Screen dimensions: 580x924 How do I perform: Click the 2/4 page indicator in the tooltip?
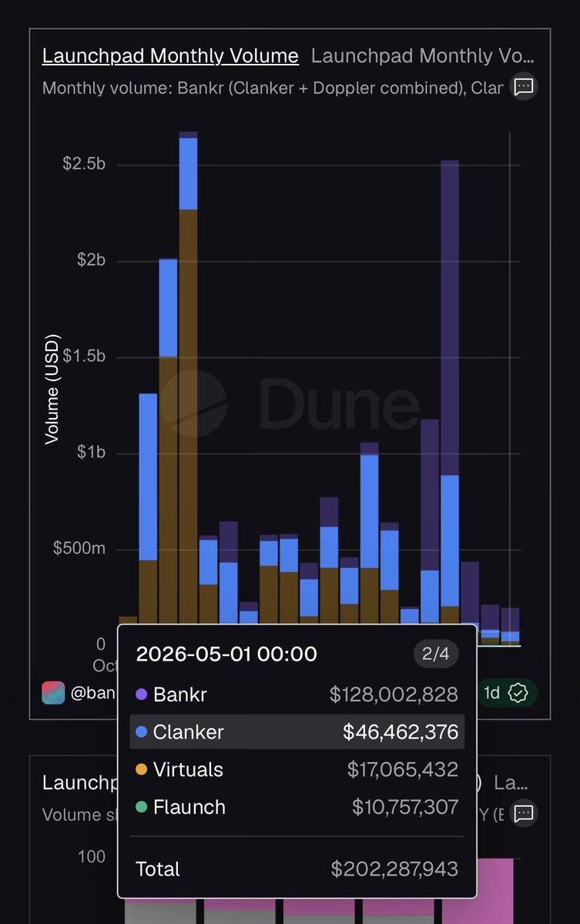coord(436,655)
